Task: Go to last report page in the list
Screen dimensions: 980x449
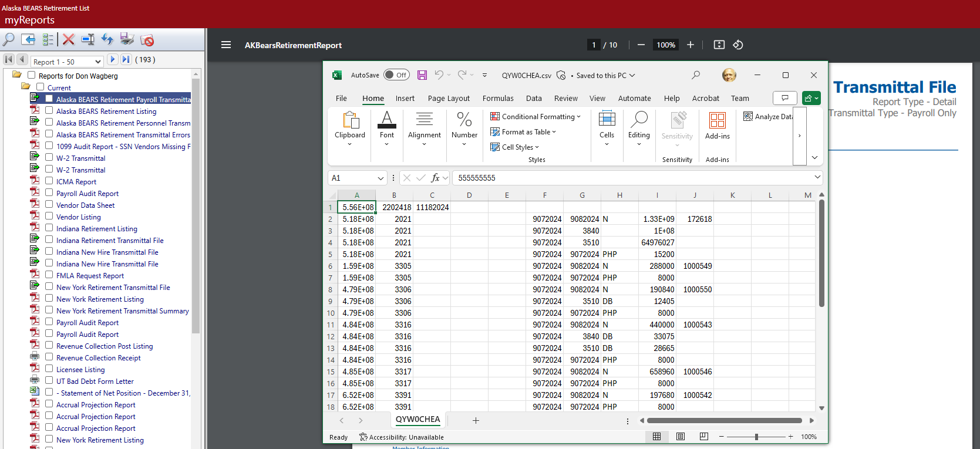Action: point(126,59)
